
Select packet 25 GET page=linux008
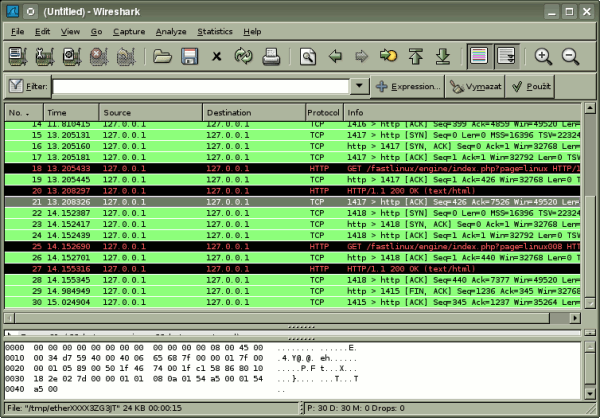[292, 247]
